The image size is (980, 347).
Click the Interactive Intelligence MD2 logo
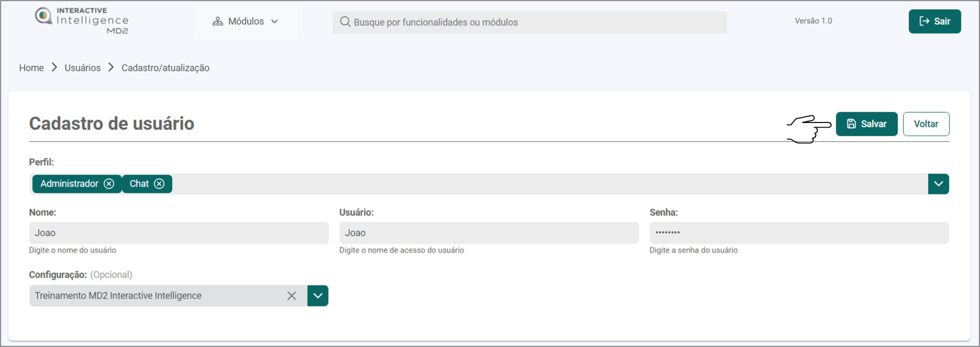pos(82,20)
